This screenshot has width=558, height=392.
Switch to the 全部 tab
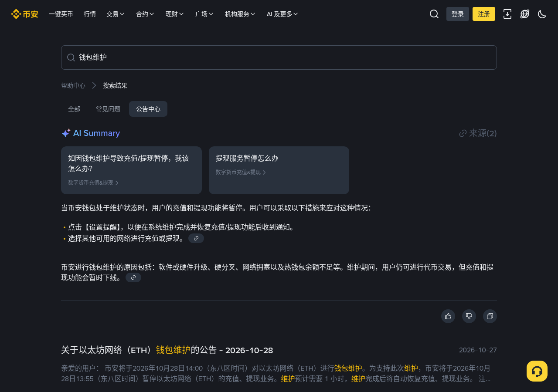coord(74,109)
